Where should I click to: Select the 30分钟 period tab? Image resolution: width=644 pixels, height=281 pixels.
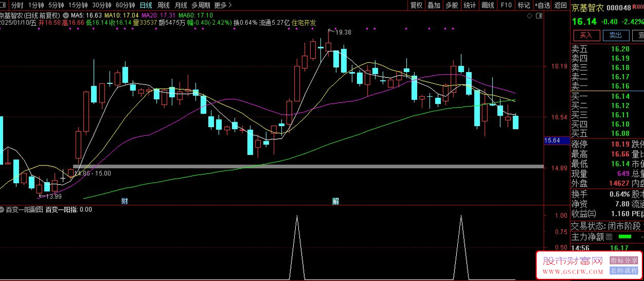(x=101, y=5)
